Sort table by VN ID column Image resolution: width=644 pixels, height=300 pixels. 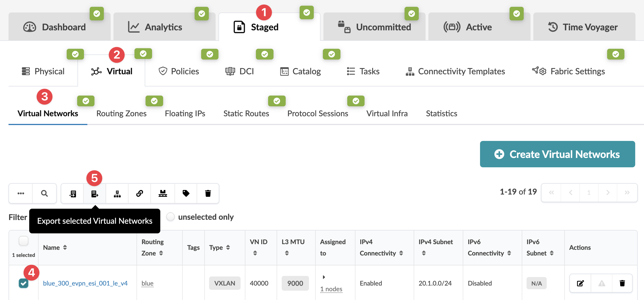(255, 253)
